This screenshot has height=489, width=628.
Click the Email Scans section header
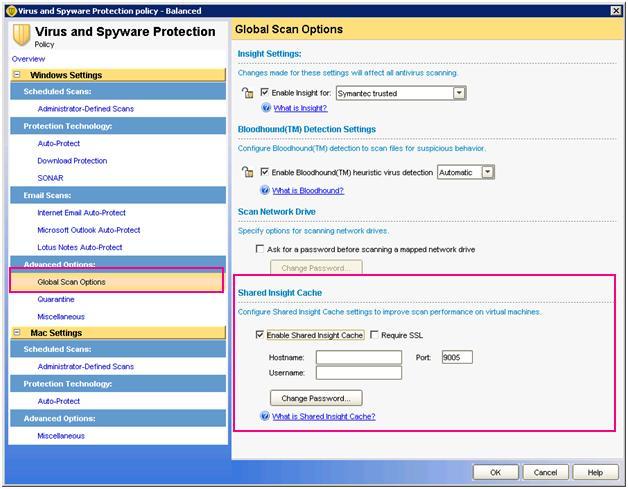(x=118, y=195)
